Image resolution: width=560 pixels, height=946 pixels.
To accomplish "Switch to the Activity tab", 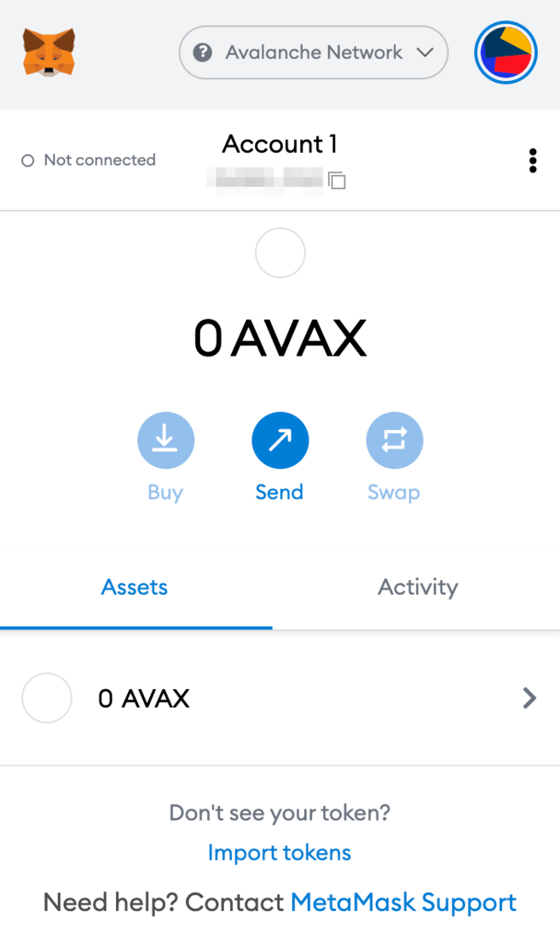I will pyautogui.click(x=418, y=587).
